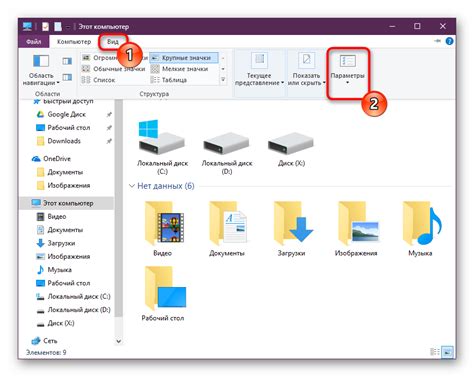The width and height of the screenshot is (474, 377).
Task: Expand the Показать или скрыть dropdown
Action: pyautogui.click(x=306, y=70)
